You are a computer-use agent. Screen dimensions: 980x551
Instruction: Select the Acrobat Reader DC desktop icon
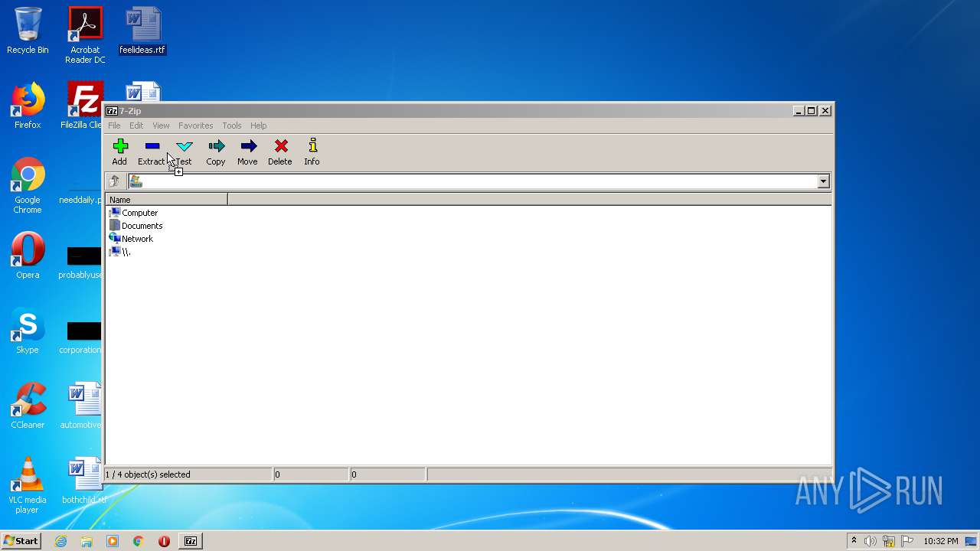(85, 35)
